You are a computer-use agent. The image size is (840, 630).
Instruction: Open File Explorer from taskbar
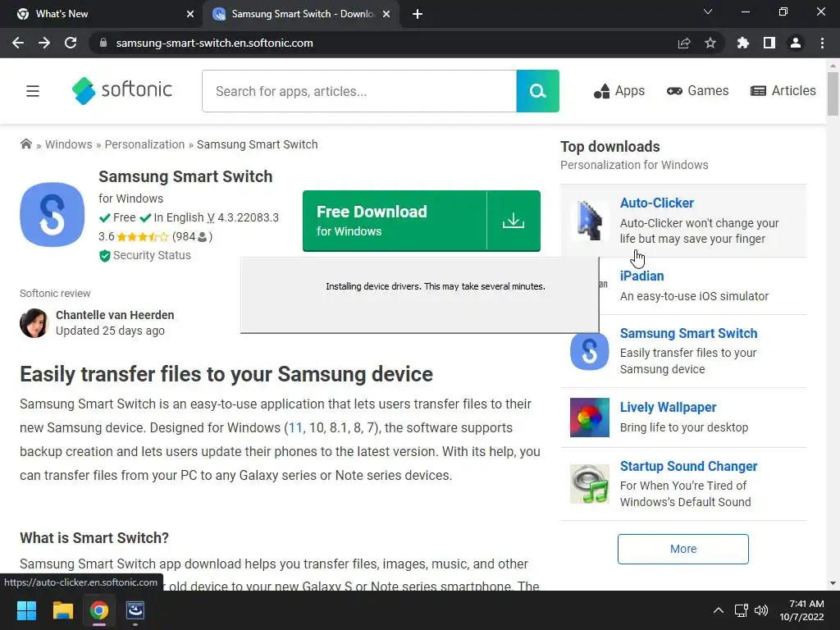pos(62,610)
